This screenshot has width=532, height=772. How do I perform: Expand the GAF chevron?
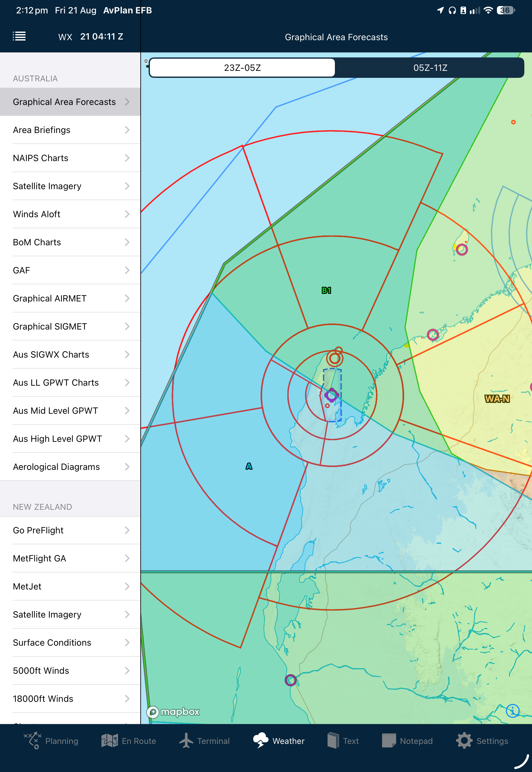[x=127, y=270]
